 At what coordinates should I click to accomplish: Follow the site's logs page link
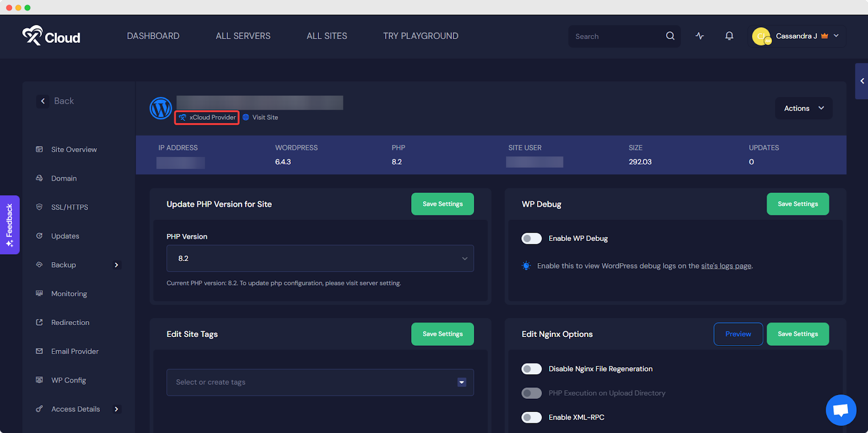pos(726,266)
